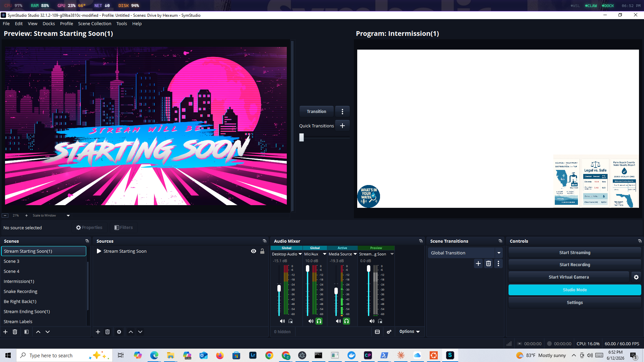Select the Intermission(1) scene
The width and height of the screenshot is (644, 362).
44,282
